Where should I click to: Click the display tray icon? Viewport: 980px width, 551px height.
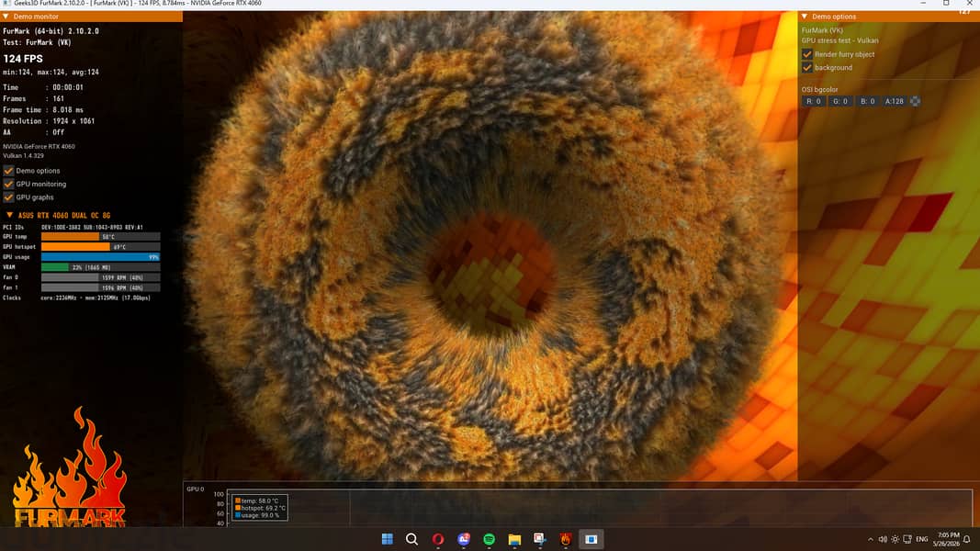tap(907, 539)
